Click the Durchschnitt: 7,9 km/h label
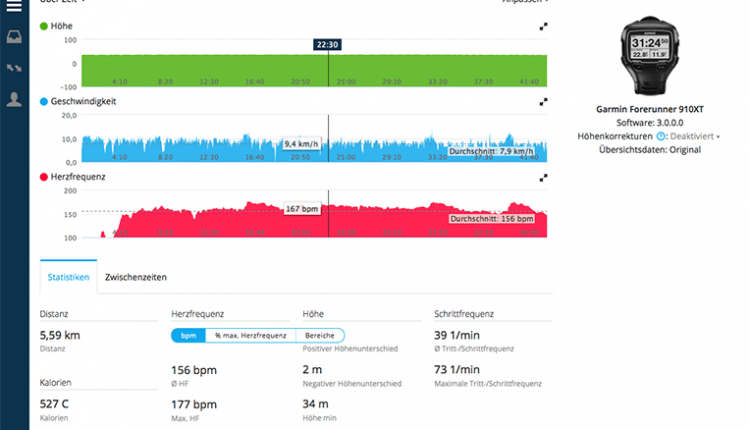The image size is (750, 430). tap(491, 151)
